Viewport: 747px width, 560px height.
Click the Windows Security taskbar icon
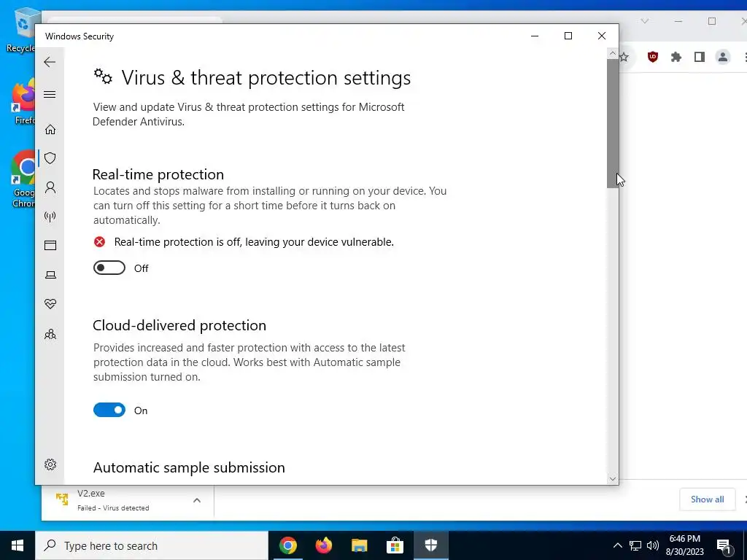(430, 545)
